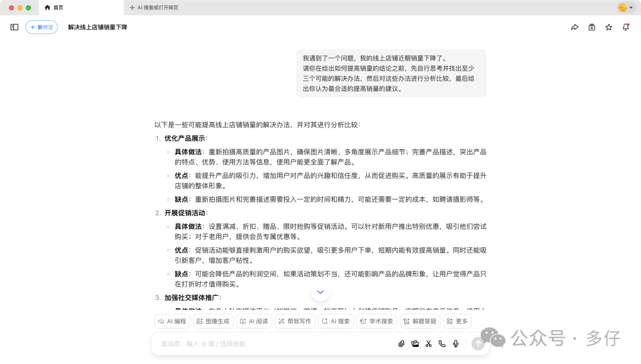Click the heading 加强社交媒体推广
Viewport: 641px width, 364px height.
click(191, 298)
